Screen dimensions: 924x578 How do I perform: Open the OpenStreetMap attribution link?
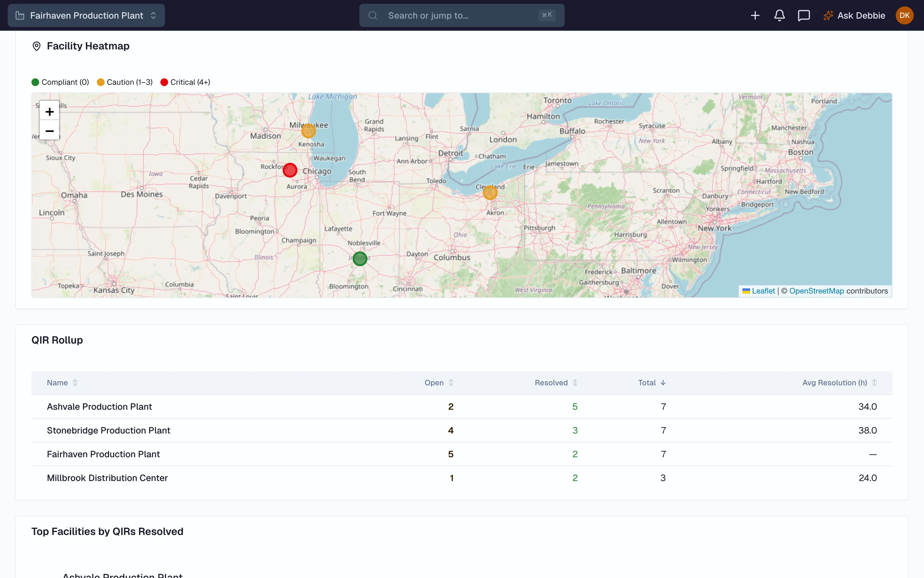816,291
